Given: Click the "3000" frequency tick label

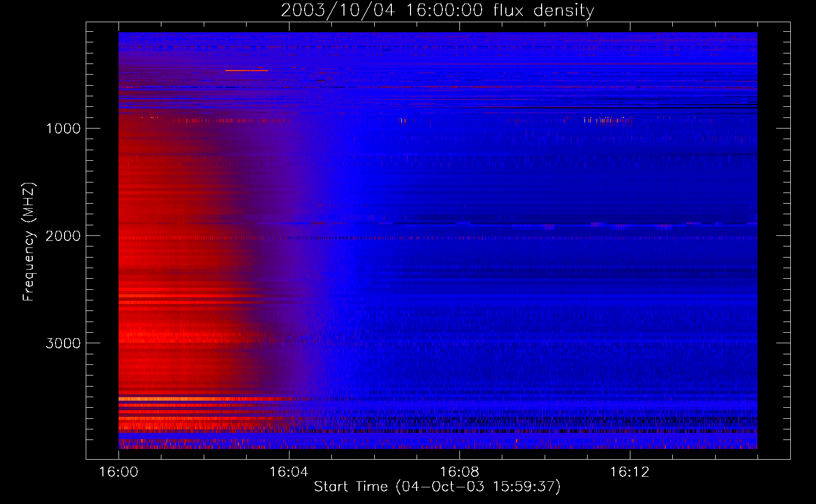Looking at the screenshot, I should (63, 343).
